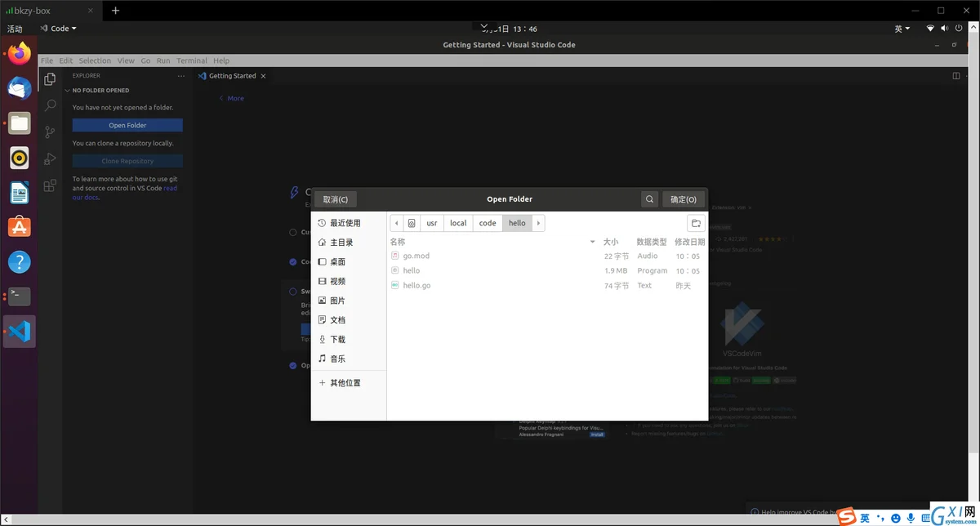Create a new folder in the dialog

point(696,223)
